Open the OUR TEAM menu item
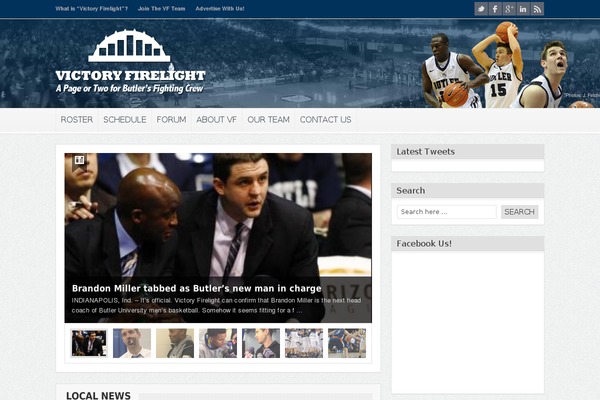The height and width of the screenshot is (400, 600). 268,120
